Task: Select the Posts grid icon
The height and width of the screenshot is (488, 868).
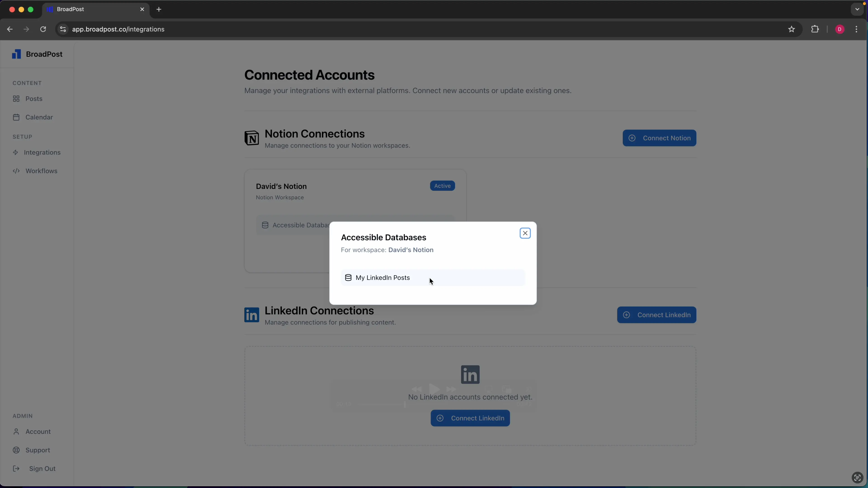Action: point(17,98)
